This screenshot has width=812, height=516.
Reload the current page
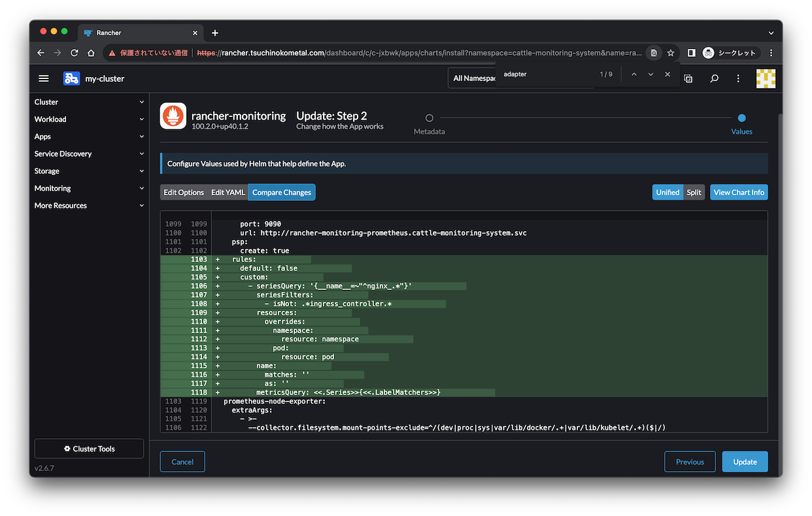[x=75, y=53]
